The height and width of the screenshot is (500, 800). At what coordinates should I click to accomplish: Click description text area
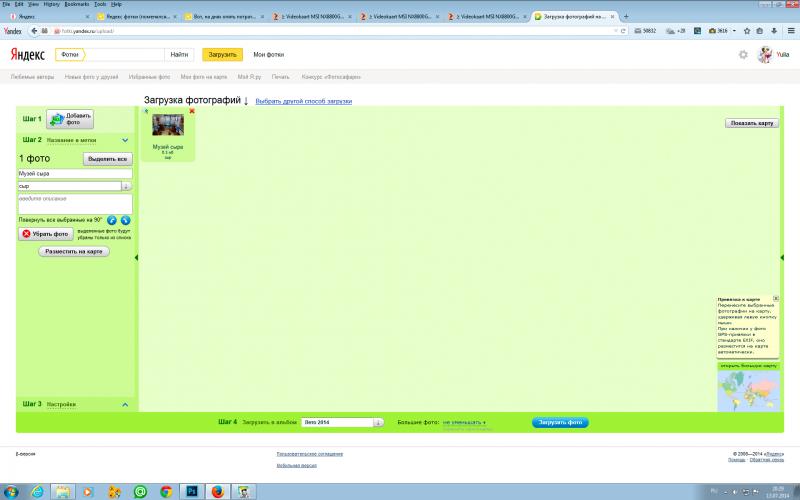75,204
